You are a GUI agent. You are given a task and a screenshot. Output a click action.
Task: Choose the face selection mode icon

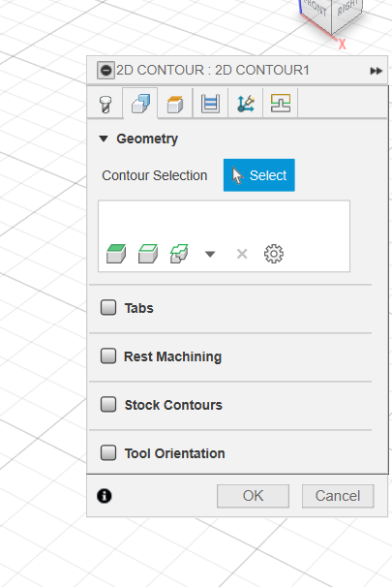click(116, 254)
